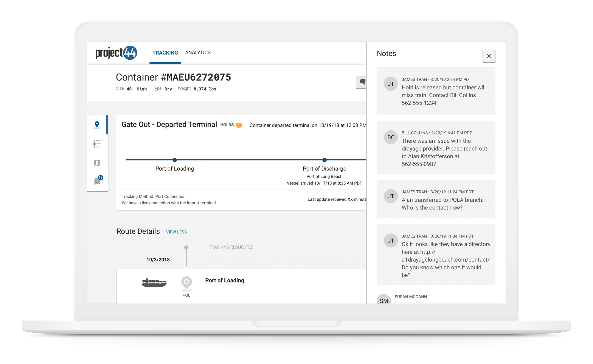The width and height of the screenshot is (593, 364).
Task: Click the POL location marker icon
Action: [x=186, y=282]
